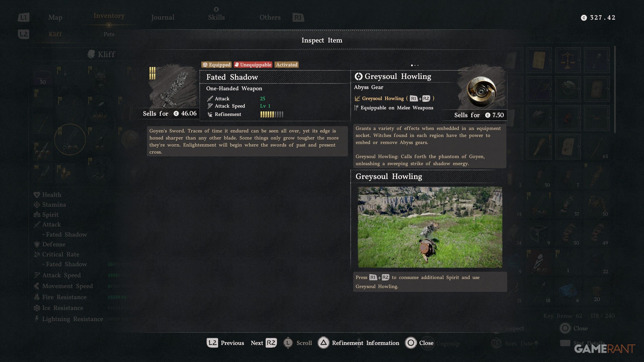Switch to the Skills tab
The height and width of the screenshot is (362, 644).
pos(216,17)
